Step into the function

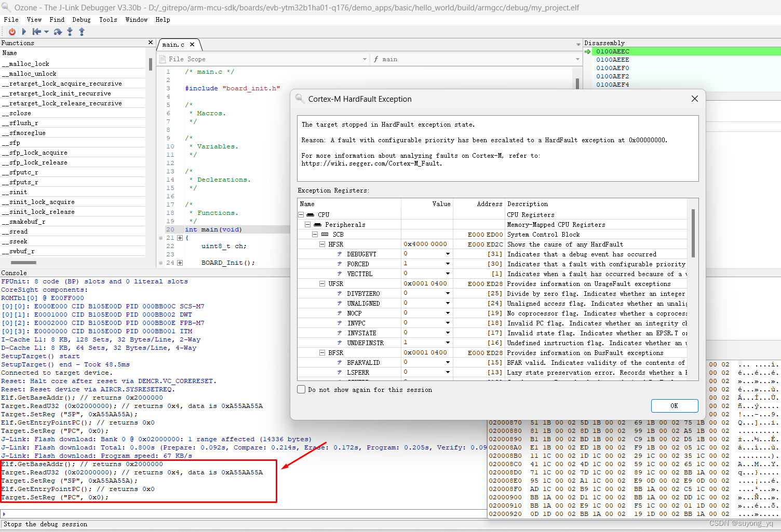pos(70,32)
